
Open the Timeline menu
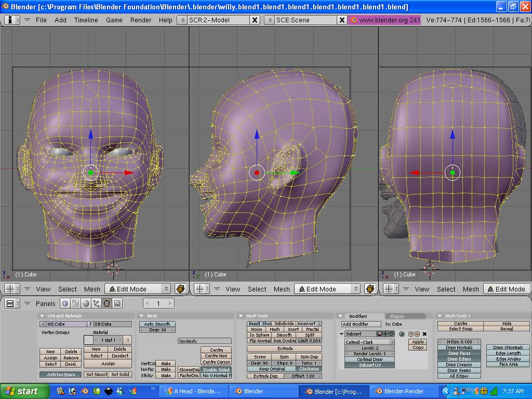pyautogui.click(x=86, y=20)
